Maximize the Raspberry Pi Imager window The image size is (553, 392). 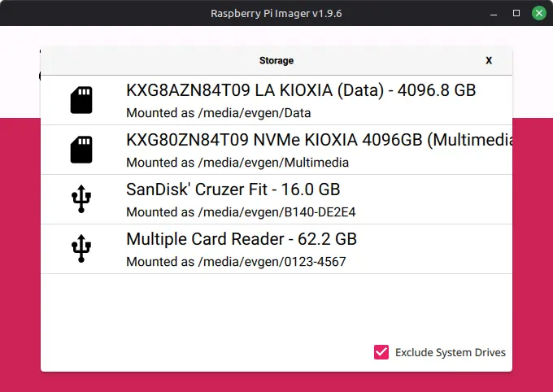coord(516,13)
